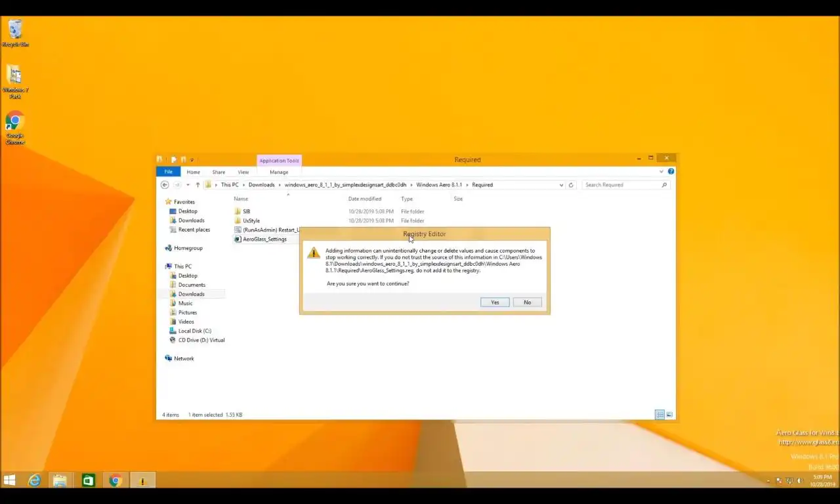This screenshot has width=840, height=504.
Task: Open Explorer Help question mark icon
Action: [671, 172]
